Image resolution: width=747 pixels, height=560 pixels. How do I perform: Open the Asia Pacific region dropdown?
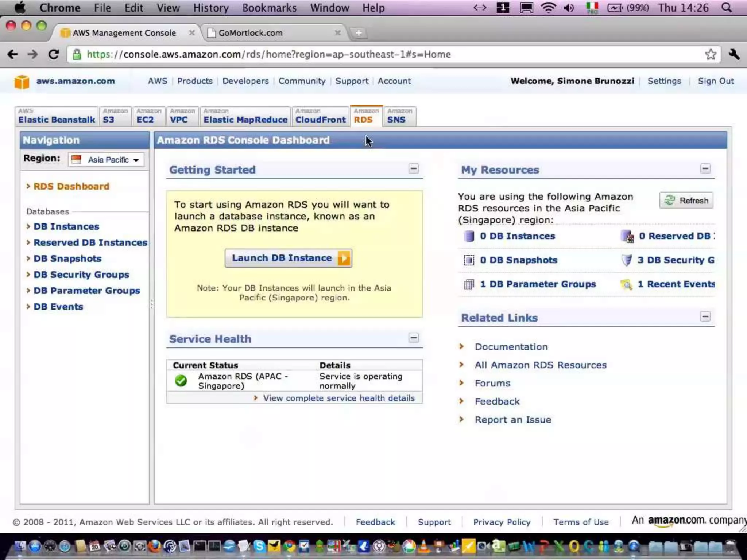tap(106, 160)
